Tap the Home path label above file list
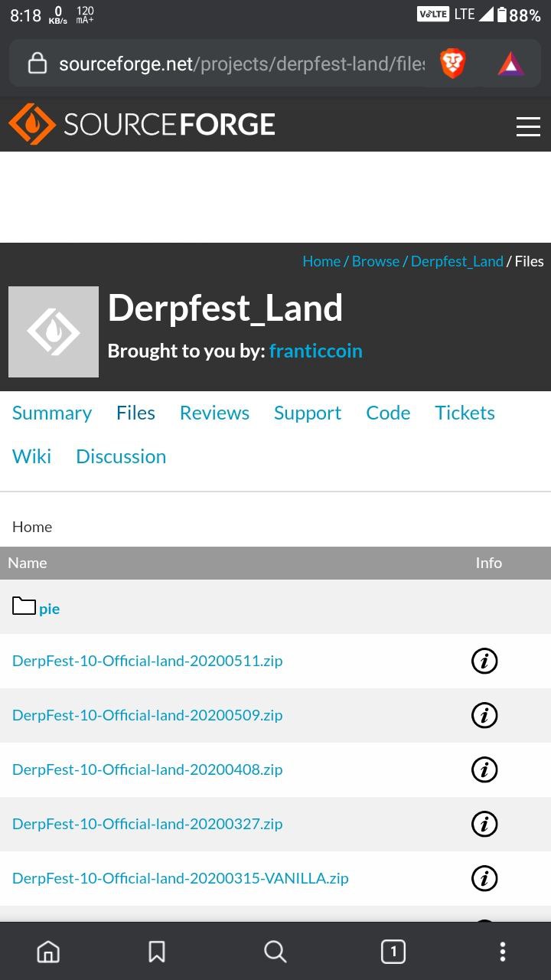This screenshot has width=551, height=980. 32,527
